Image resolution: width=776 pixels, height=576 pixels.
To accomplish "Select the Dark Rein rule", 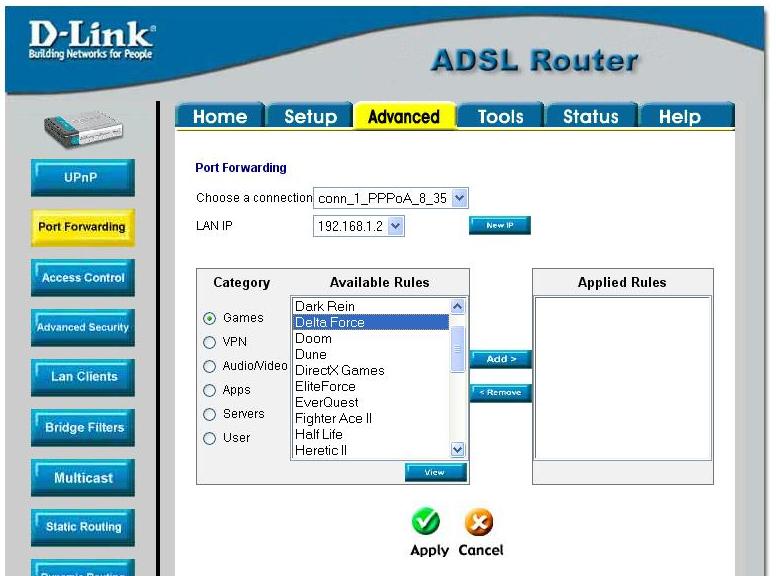I will 371,306.
